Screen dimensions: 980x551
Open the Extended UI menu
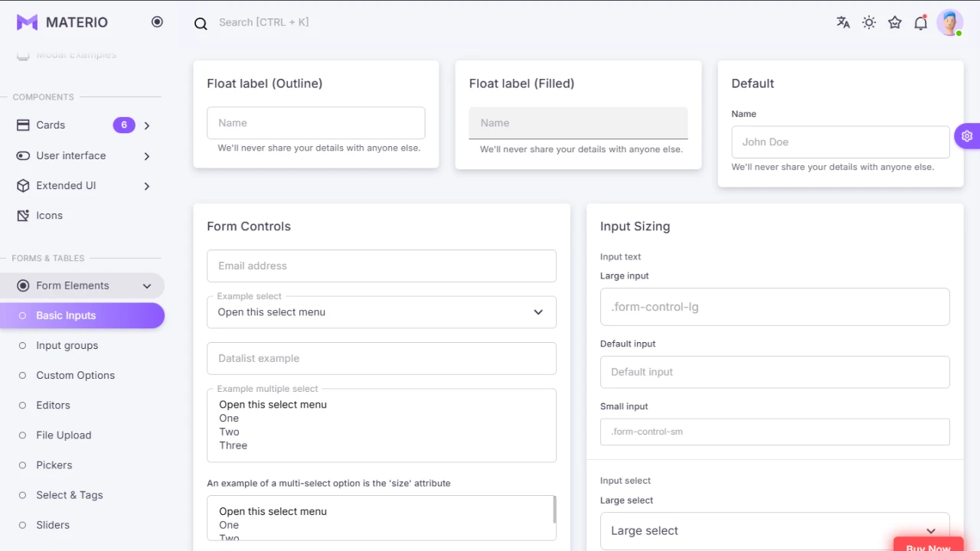pyautogui.click(x=146, y=185)
